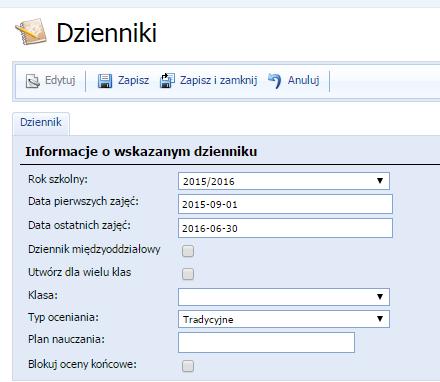Viewport: 440px width, 382px height.
Task: Click the 'Rok szkolny:' label
Action: (58, 179)
